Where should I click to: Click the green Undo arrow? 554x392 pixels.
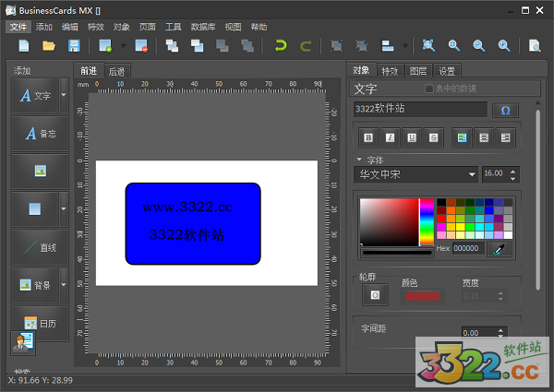(281, 46)
